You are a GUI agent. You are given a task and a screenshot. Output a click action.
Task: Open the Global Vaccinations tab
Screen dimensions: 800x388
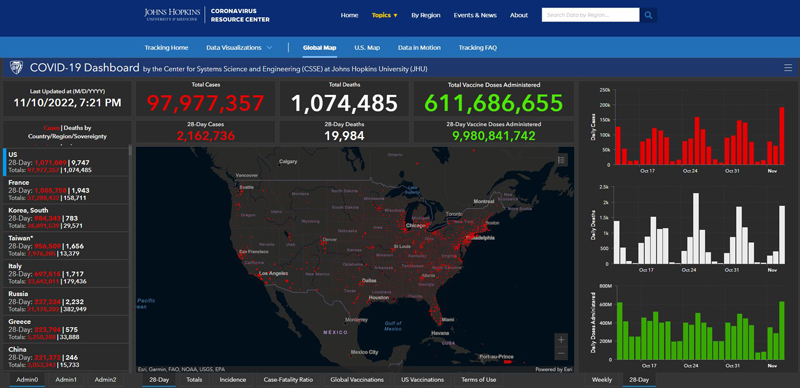coord(357,380)
